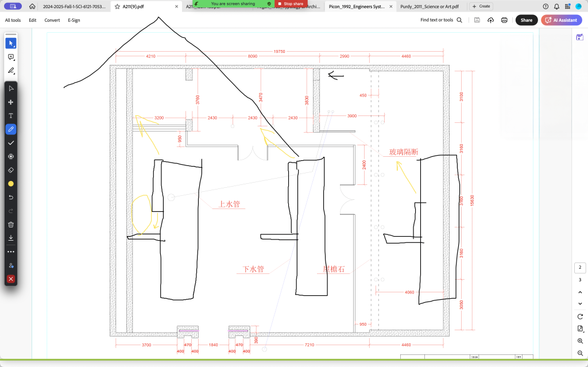
Task: Pick the eraser tool in floating toolbar
Action: click(x=11, y=170)
